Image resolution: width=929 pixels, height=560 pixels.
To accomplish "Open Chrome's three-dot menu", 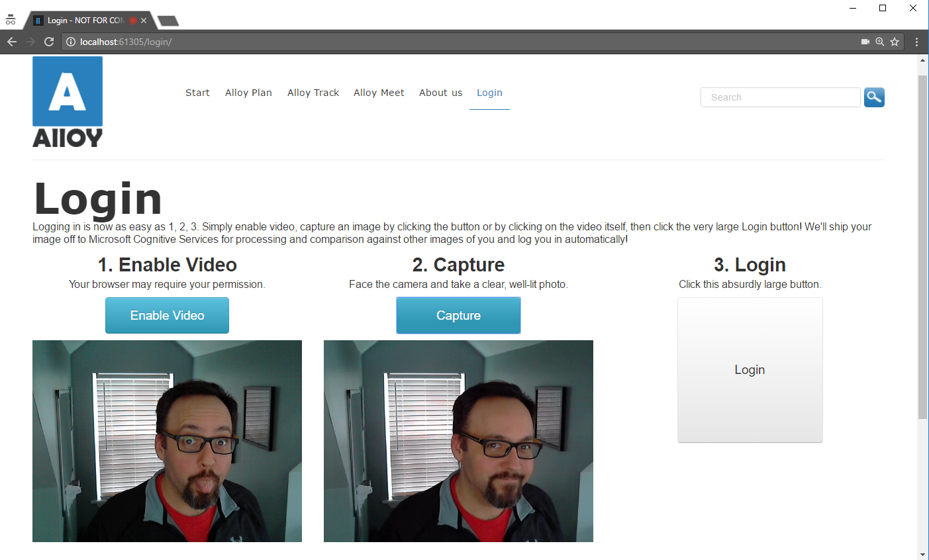I will [917, 41].
